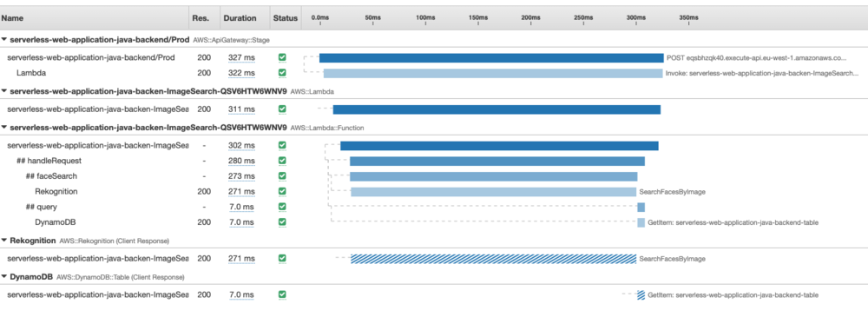Open the 327 ms duration link
Screen dimensions: 868x317
pos(241,57)
